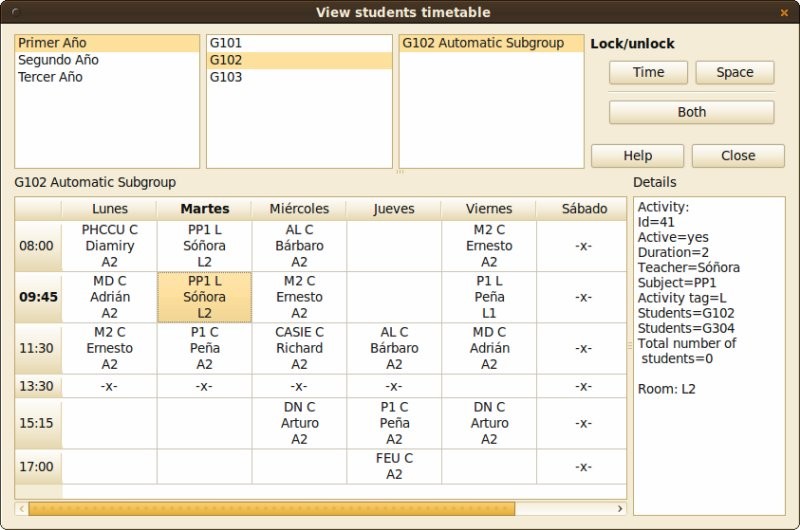This screenshot has height=530, width=800.
Task: Select PP1 L Sóñora cell at 08:00
Action: [205, 246]
